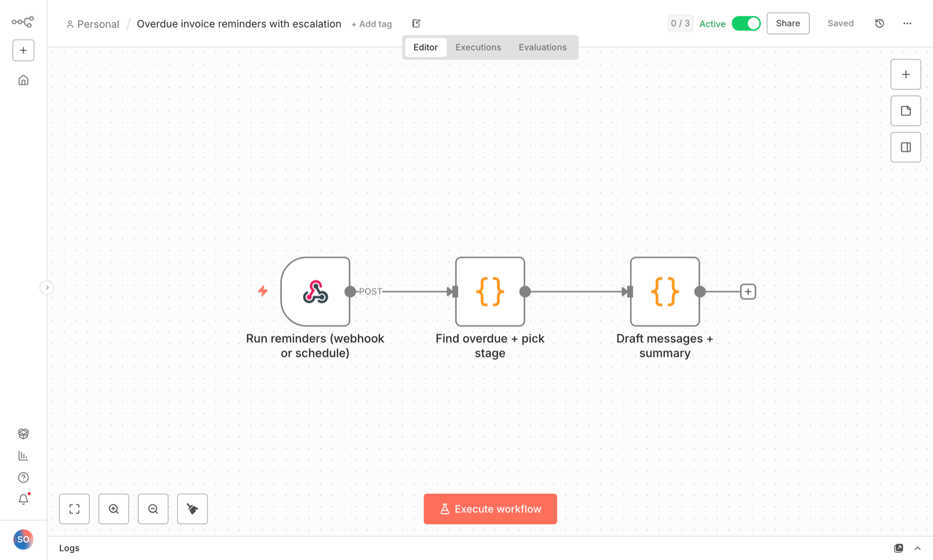Click the 0 / 3 active workflows counter

[x=681, y=23]
